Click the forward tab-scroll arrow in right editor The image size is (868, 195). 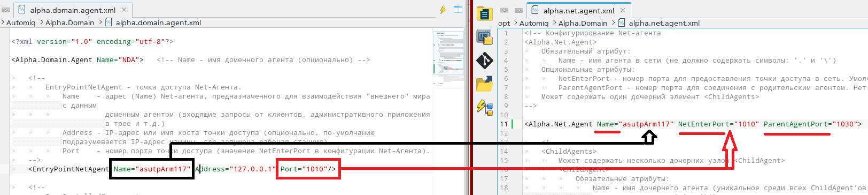tap(518, 10)
